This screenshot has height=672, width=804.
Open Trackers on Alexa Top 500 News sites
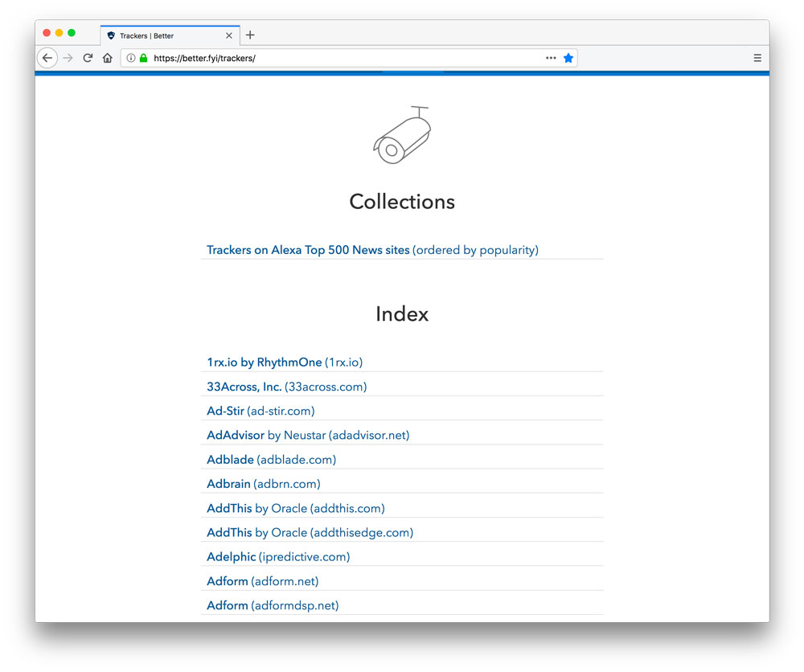[372, 250]
